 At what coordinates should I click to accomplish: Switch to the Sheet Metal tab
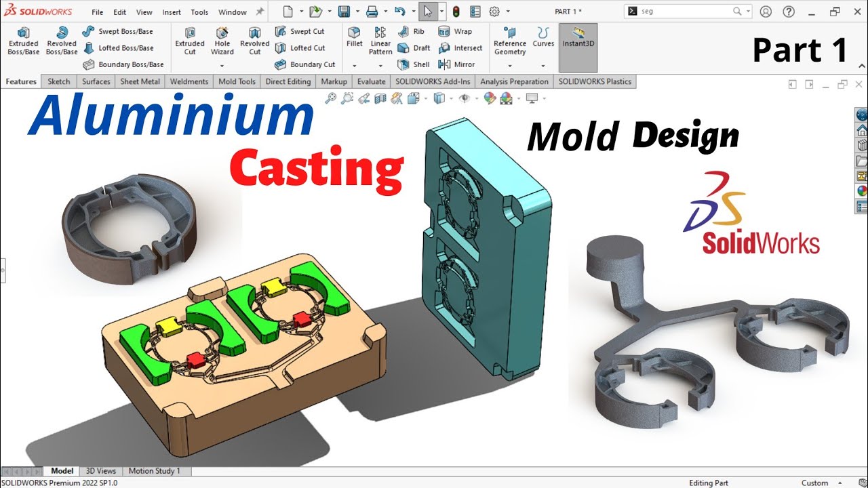click(x=140, y=81)
